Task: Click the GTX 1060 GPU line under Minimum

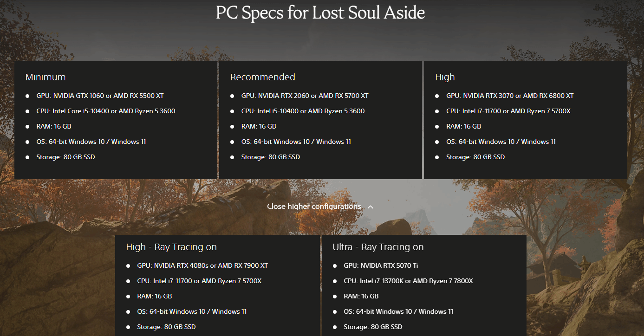Action: [100, 96]
